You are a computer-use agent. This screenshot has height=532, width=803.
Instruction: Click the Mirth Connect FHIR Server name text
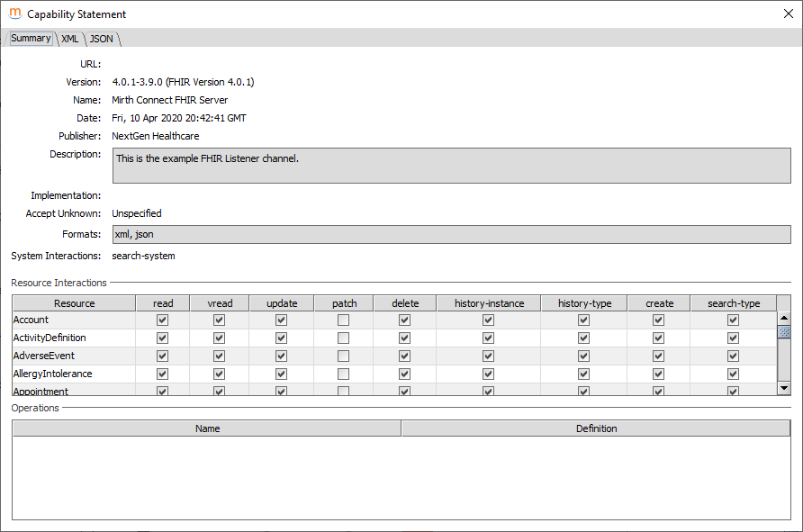(x=170, y=100)
